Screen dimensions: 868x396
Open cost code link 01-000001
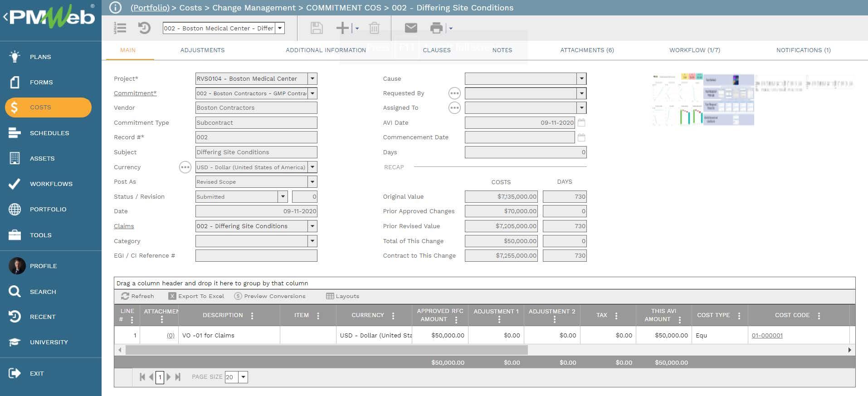click(x=767, y=336)
